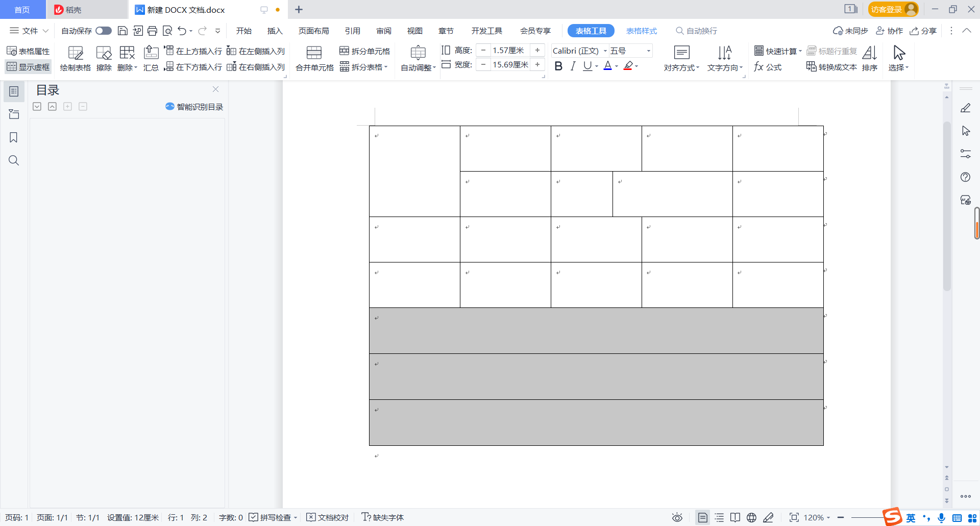The height and width of the screenshot is (526, 980).
Task: Toggle eye protection mode in status bar
Action: [x=677, y=517]
